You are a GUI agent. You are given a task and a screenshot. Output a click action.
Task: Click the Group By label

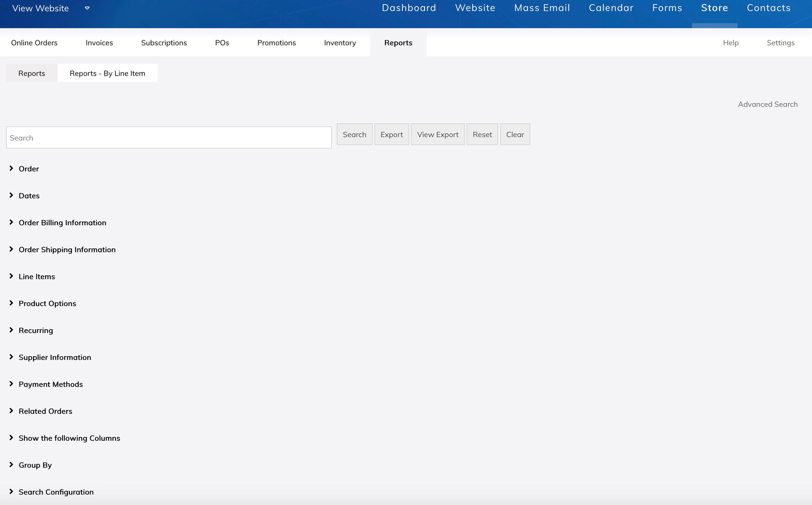pyautogui.click(x=35, y=465)
